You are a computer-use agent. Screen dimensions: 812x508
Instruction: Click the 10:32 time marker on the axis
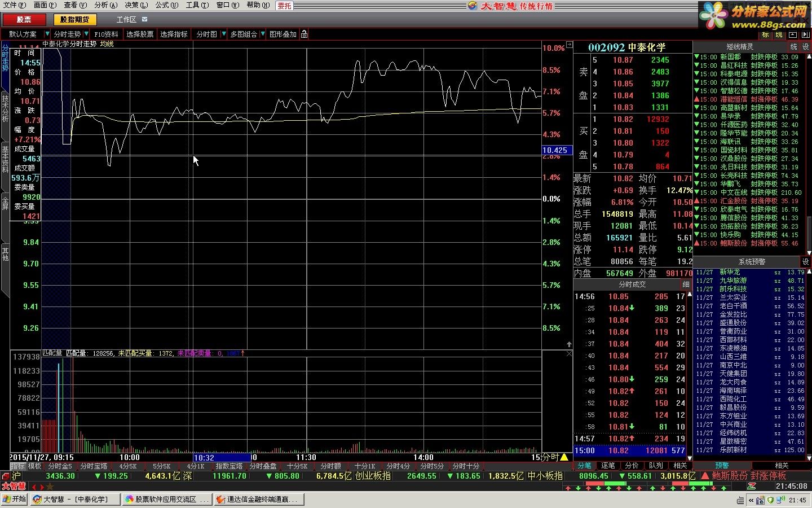(222, 458)
